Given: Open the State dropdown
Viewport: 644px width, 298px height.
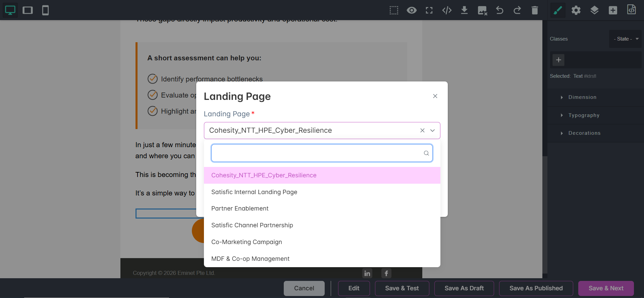Looking at the screenshot, I should click(625, 39).
